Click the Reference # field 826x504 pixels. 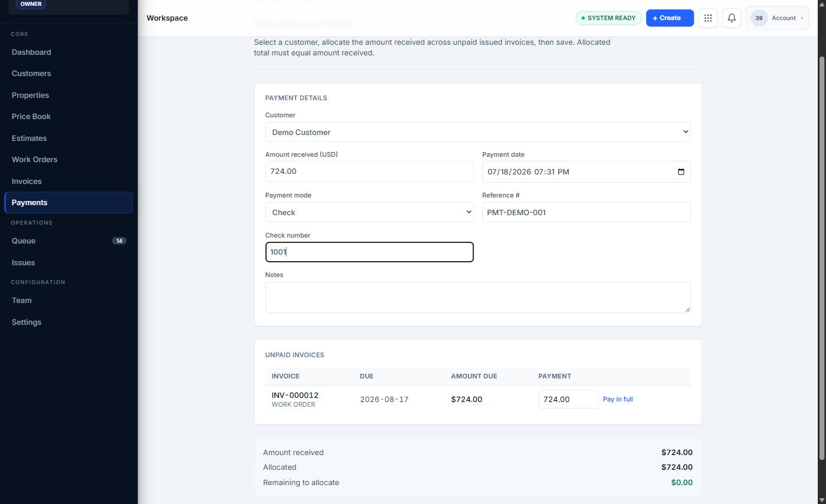(x=586, y=212)
